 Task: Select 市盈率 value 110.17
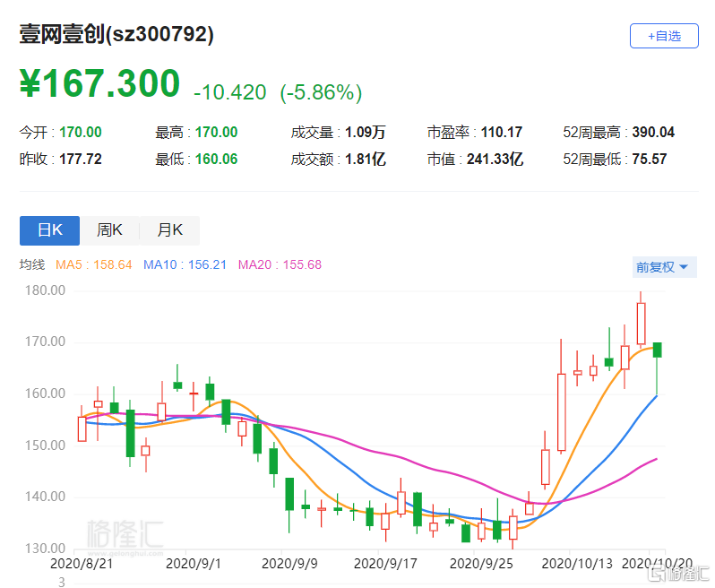click(x=501, y=133)
